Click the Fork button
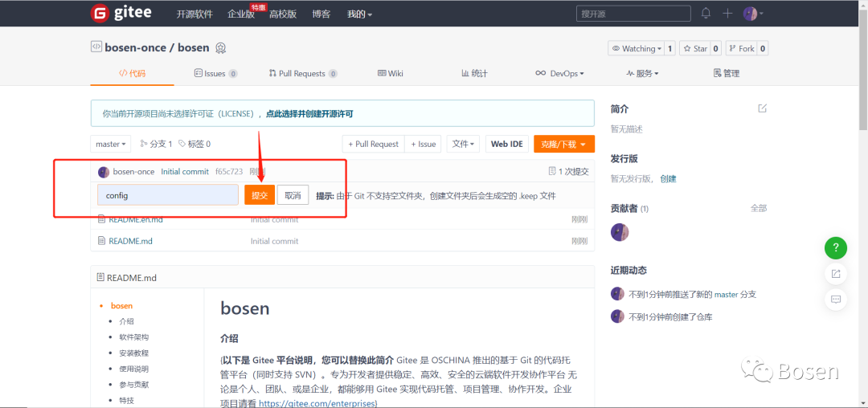Viewport: 868px width, 408px height. pyautogui.click(x=741, y=49)
